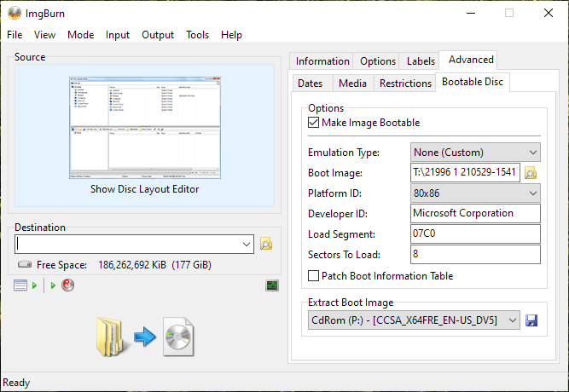Browse for boot image file
This screenshot has height=392, width=569.
point(531,173)
